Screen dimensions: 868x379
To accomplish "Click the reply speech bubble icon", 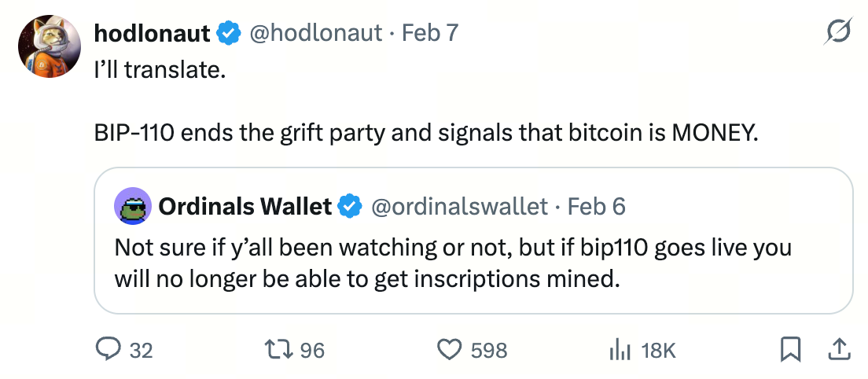I will 107,350.
